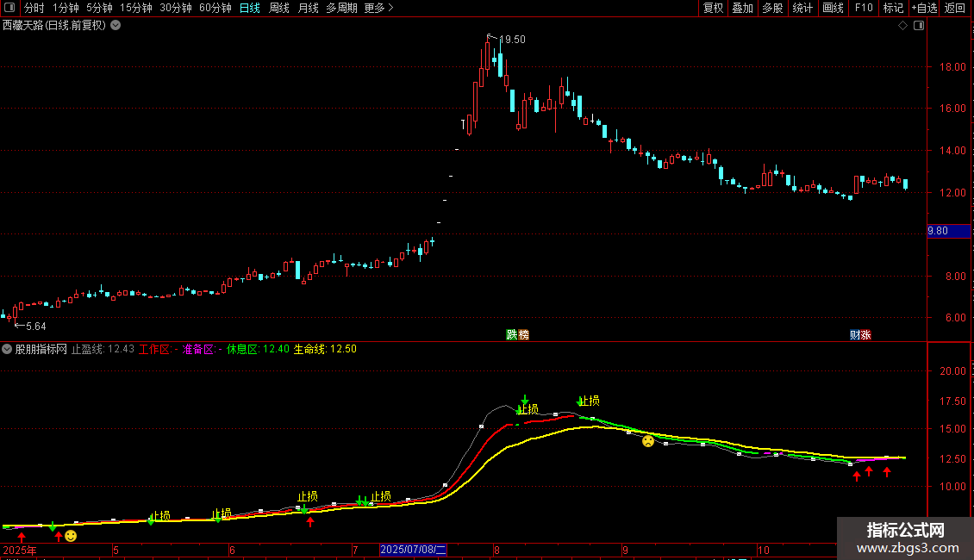The width and height of the screenshot is (974, 560).
Task: Click the diamond icon atop main chart
Action: [902, 26]
